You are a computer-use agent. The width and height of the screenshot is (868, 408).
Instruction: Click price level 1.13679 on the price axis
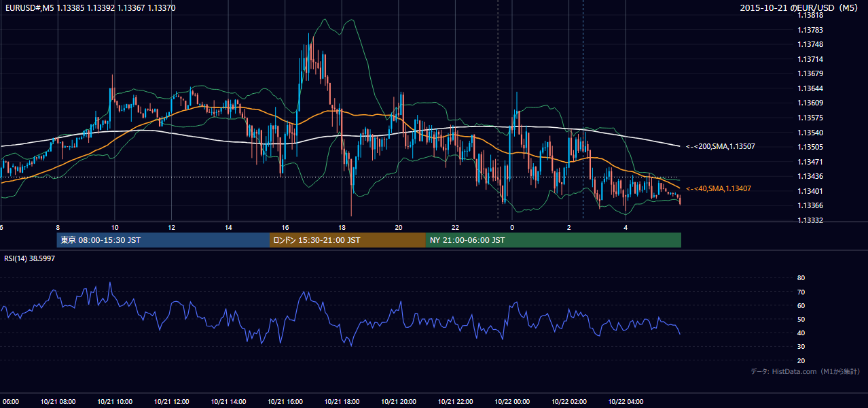(810, 73)
